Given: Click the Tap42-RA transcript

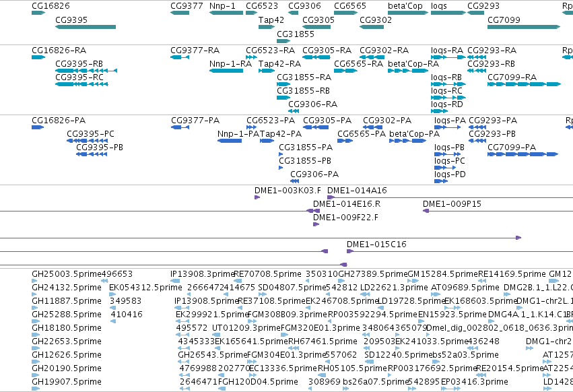Looking at the screenshot, I should (x=267, y=71).
